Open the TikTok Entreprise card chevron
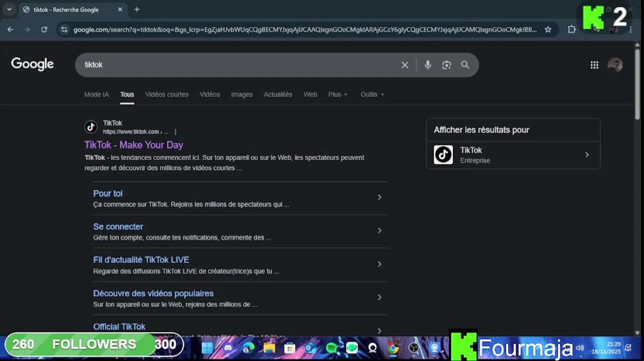 point(587,155)
